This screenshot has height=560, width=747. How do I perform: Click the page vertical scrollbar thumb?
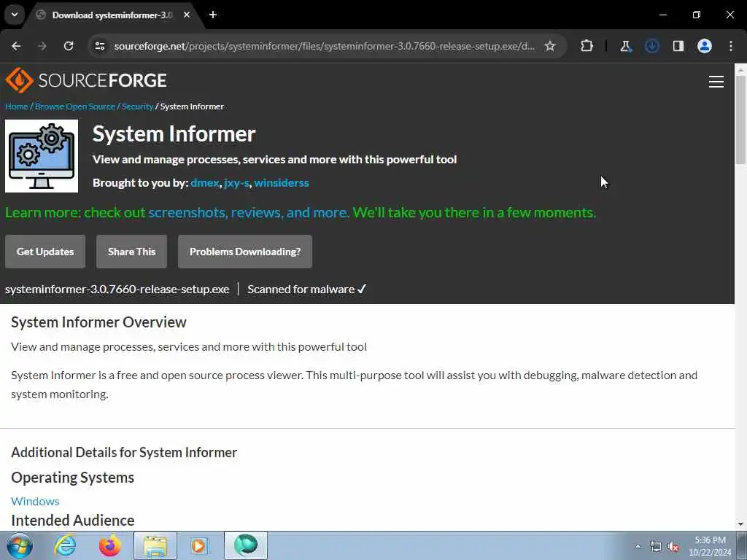[x=740, y=120]
